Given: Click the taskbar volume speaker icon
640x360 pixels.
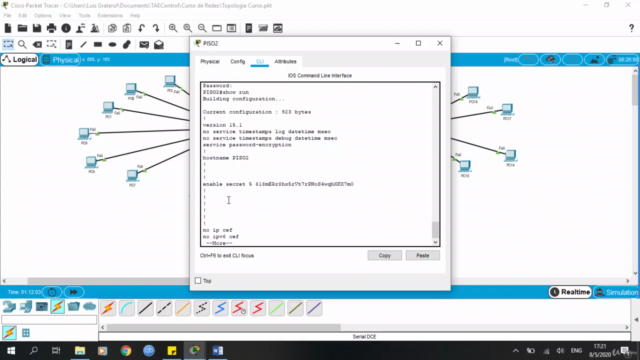Looking at the screenshot, I should click(x=560, y=351).
